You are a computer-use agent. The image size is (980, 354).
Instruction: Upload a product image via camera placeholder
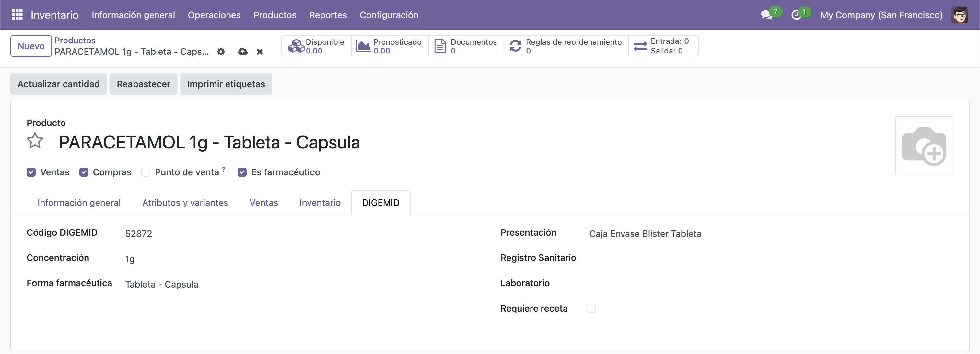924,146
